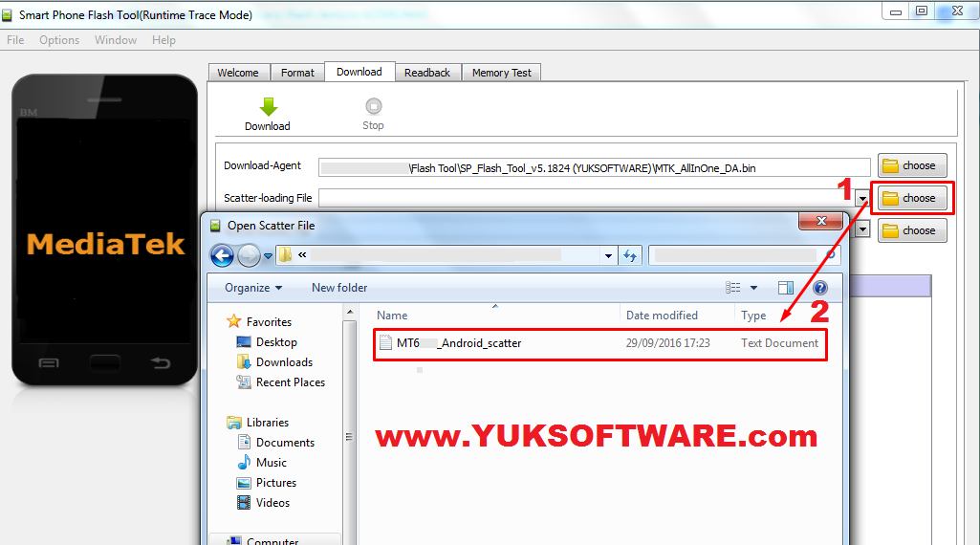
Task: Click the change view icon in the dialog toolbar
Action: coord(733,288)
